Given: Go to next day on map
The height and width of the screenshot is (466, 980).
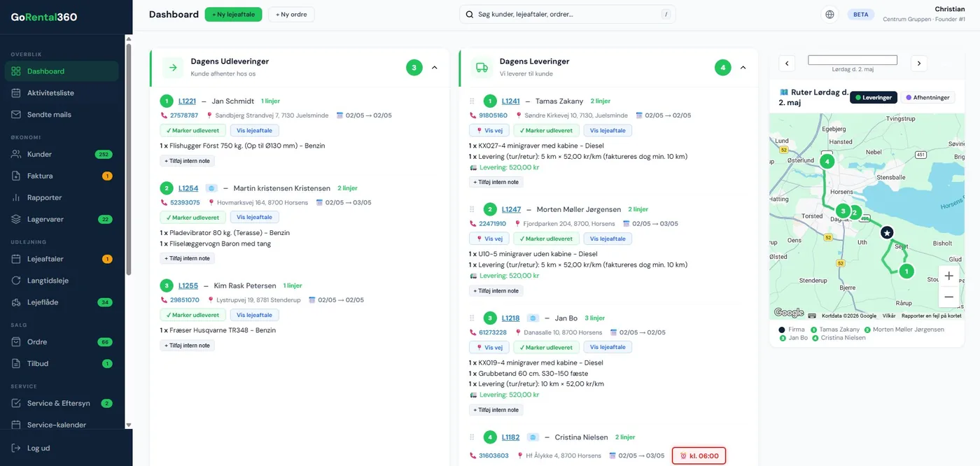Looking at the screenshot, I should pyautogui.click(x=919, y=64).
